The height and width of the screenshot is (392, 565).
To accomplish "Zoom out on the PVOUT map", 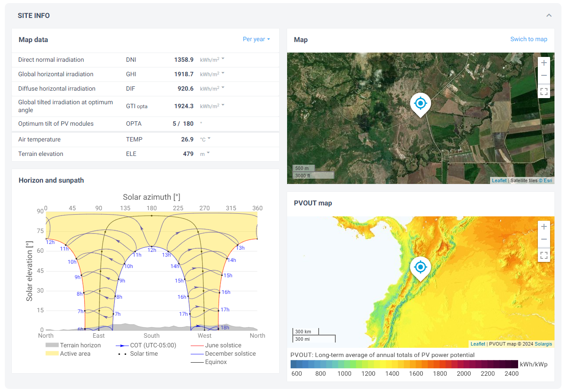I will (544, 240).
